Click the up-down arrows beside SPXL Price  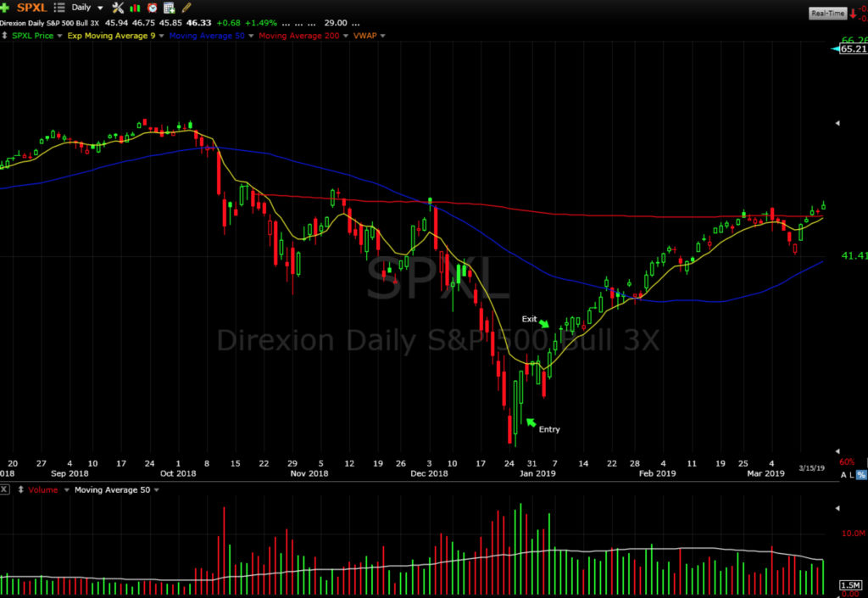[x=4, y=36]
